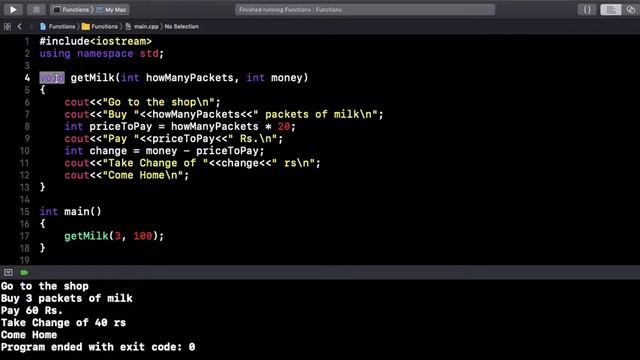Click the number 20 on line 8
The image size is (640, 360).
pos(284,127)
